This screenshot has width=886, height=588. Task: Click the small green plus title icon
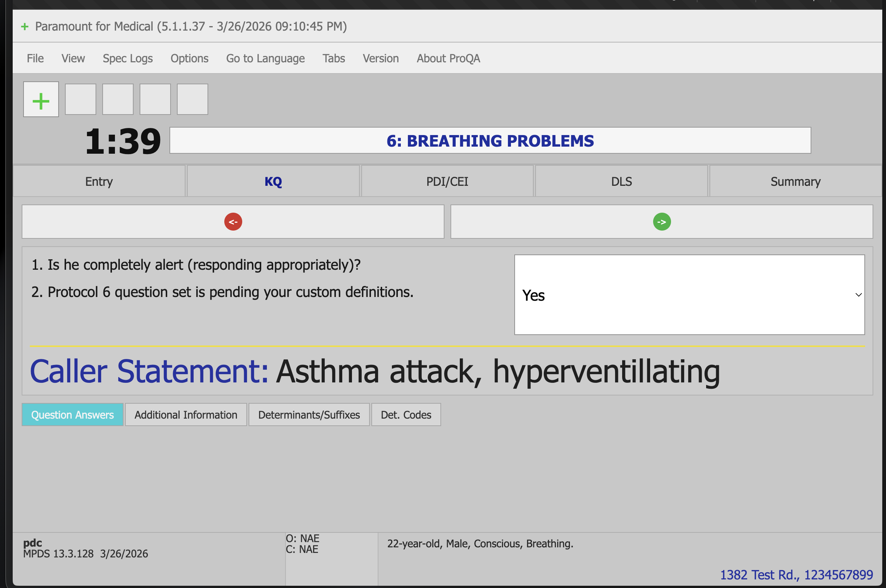point(25,26)
